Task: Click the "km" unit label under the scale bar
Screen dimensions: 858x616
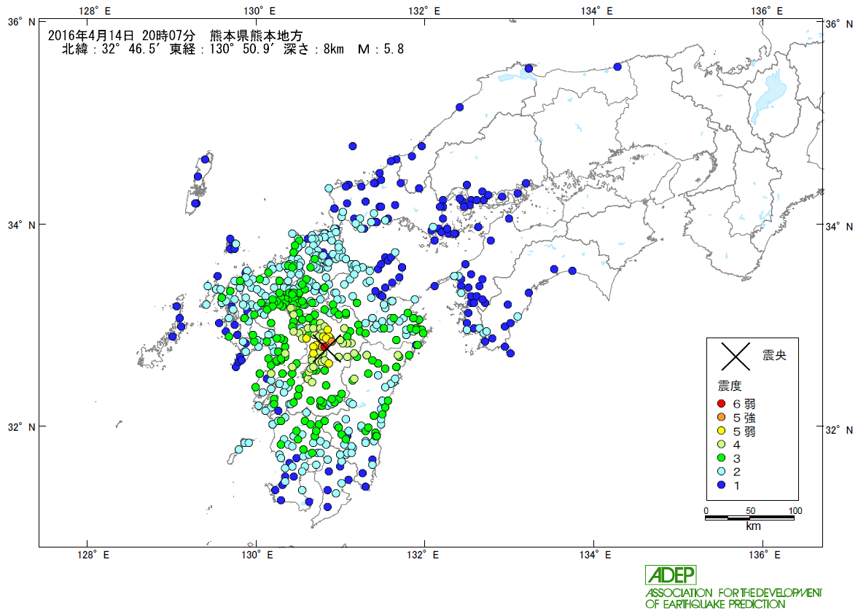Action: click(x=753, y=526)
